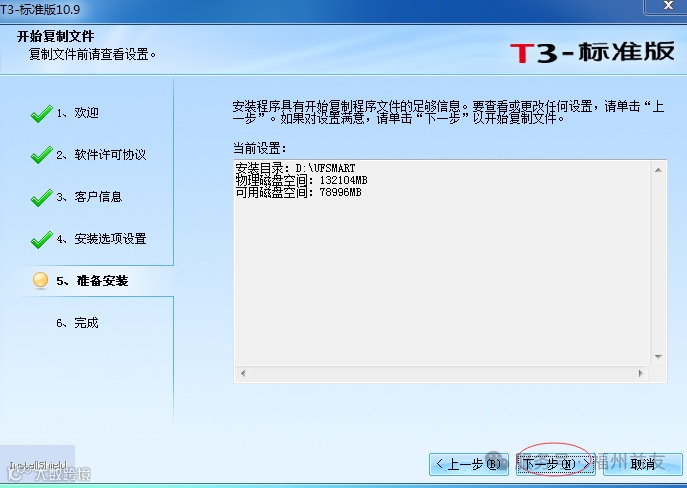The width and height of the screenshot is (687, 488).
Task: Click the green checkmark beside 安装选项设置
Action: 42,240
